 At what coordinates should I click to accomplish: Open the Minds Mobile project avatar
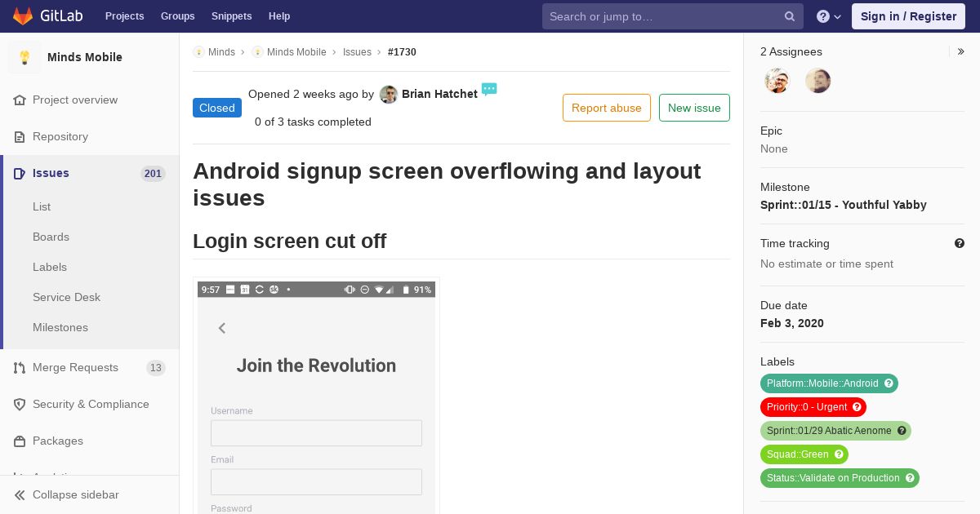(x=24, y=57)
